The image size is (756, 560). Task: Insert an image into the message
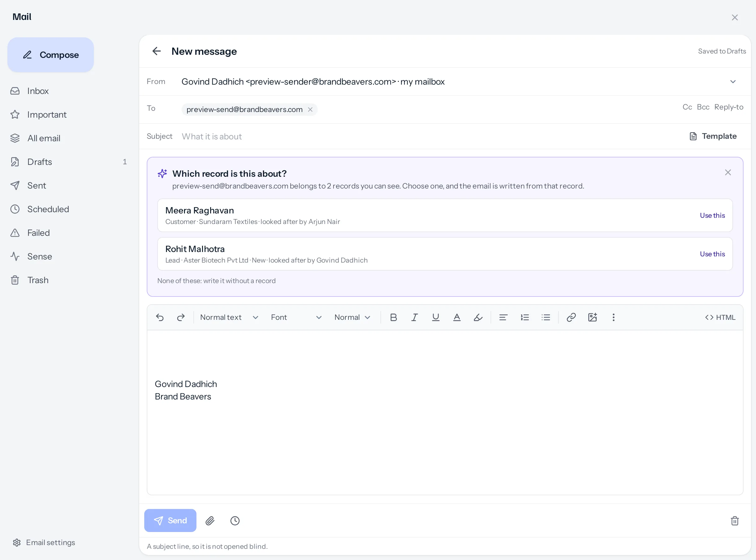point(592,317)
